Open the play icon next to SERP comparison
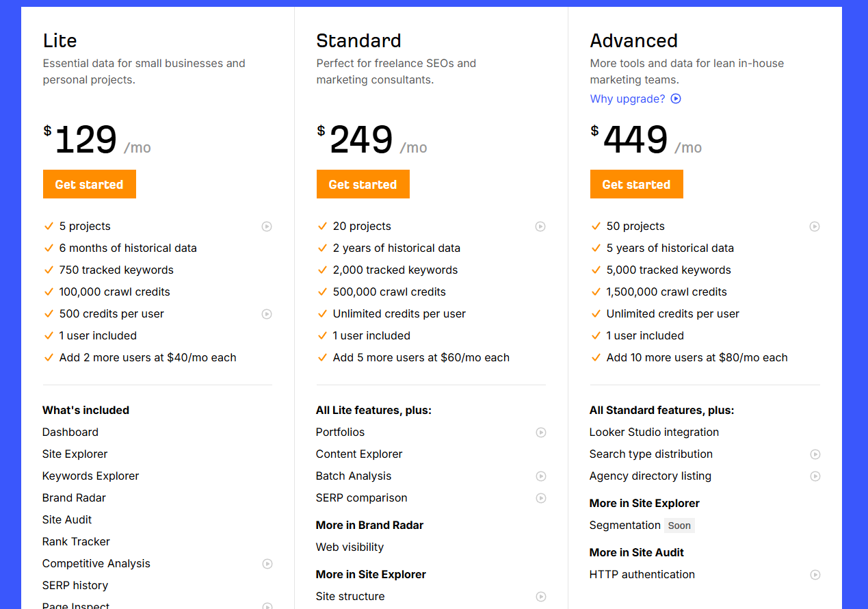The image size is (868, 609). click(x=540, y=498)
